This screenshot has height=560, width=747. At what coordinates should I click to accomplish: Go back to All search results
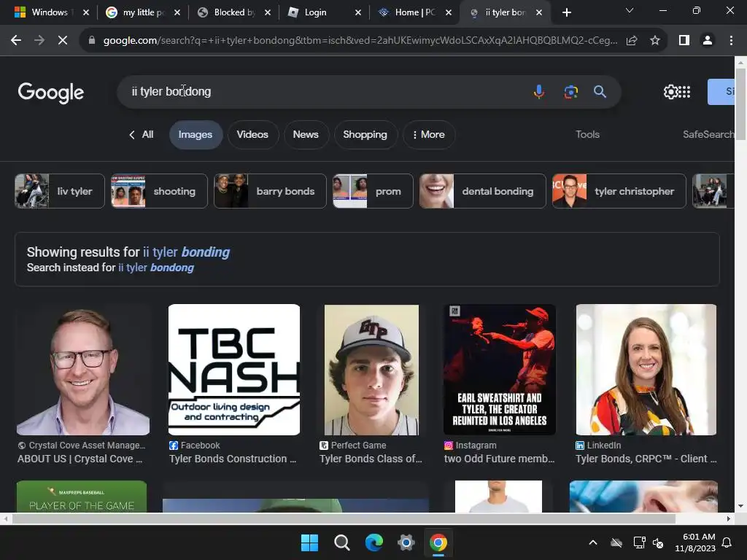[x=142, y=135]
